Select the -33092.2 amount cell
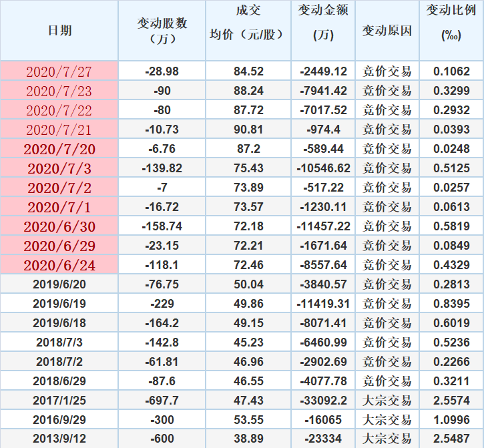Screen dimensions: 484x448 coord(323,401)
